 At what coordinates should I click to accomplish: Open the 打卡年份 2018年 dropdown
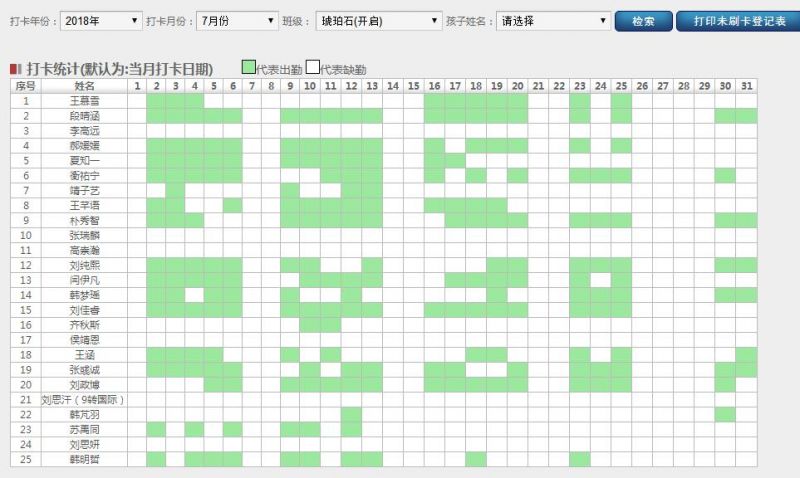(101, 21)
